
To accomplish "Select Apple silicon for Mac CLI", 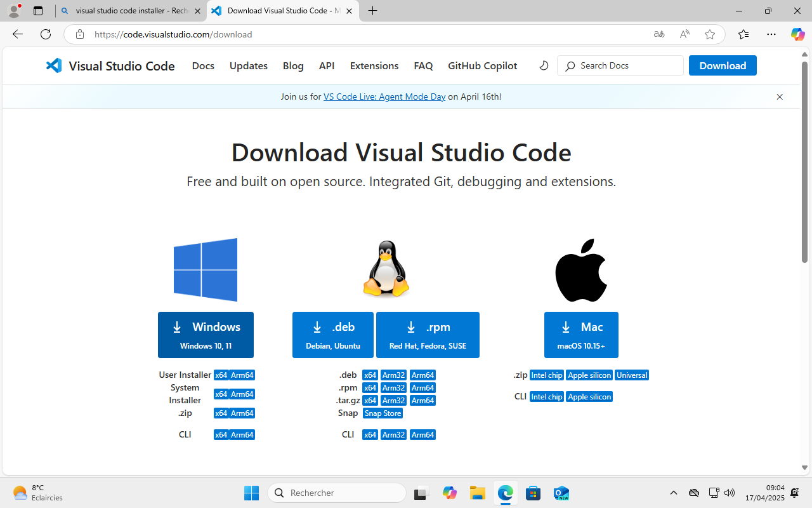I will click(589, 397).
